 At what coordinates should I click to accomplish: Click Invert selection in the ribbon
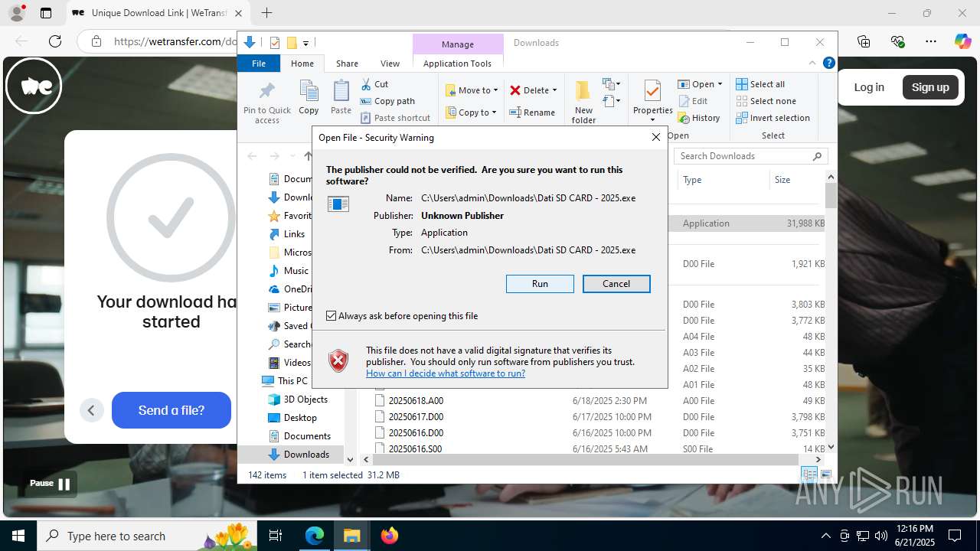[x=773, y=118]
